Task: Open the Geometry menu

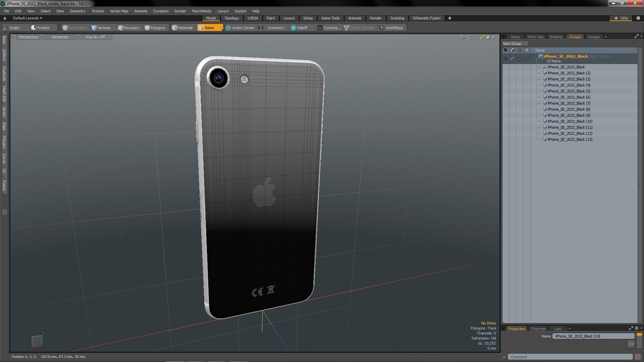Action: [77, 11]
